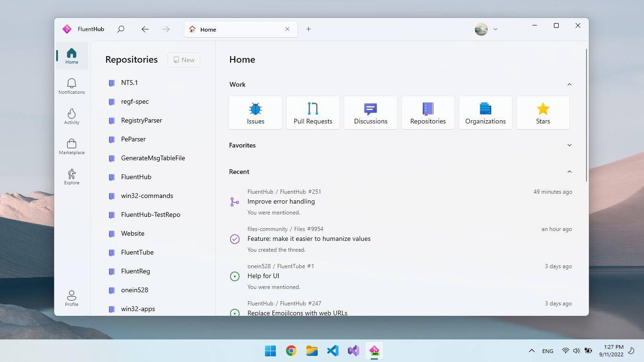Click closed-issue check icon beside humanize values
Viewport: 644px width, 362px height.
[235, 239]
